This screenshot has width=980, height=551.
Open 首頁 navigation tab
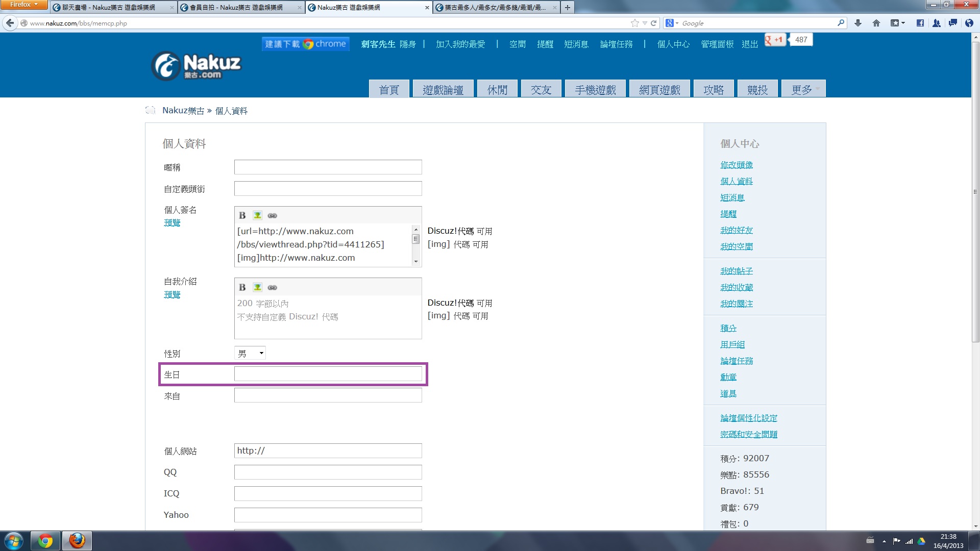(x=389, y=89)
